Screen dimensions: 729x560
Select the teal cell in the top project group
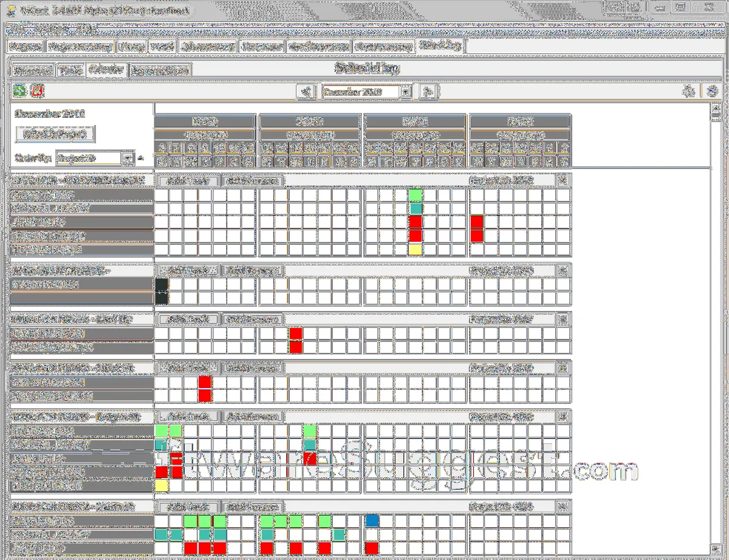click(x=416, y=208)
